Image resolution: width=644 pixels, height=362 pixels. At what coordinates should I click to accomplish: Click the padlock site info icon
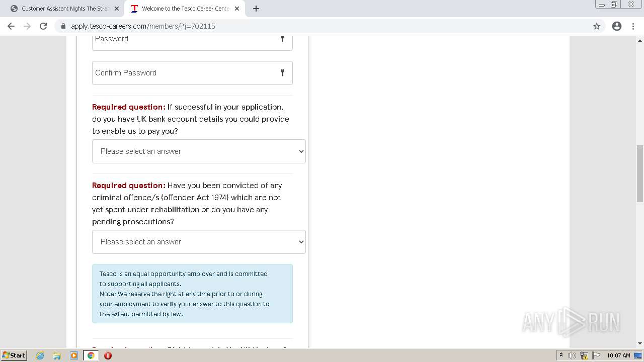pos(63,26)
